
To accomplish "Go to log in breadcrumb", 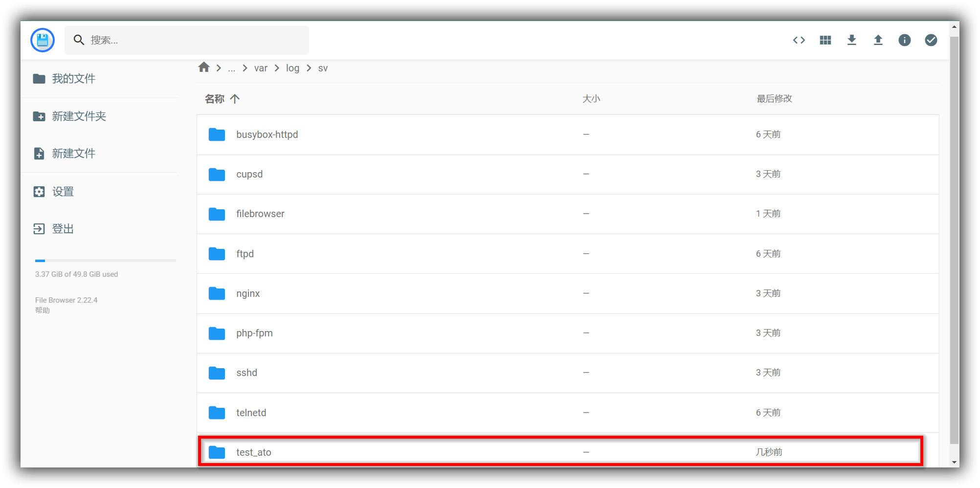I will point(293,68).
